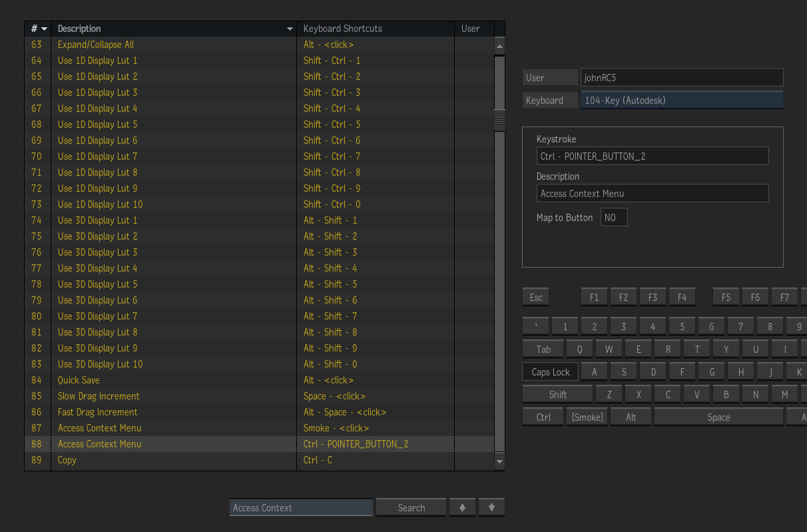Select the Use 3D Display Lut 1 row
This screenshot has width=807, height=532.
coord(260,220)
